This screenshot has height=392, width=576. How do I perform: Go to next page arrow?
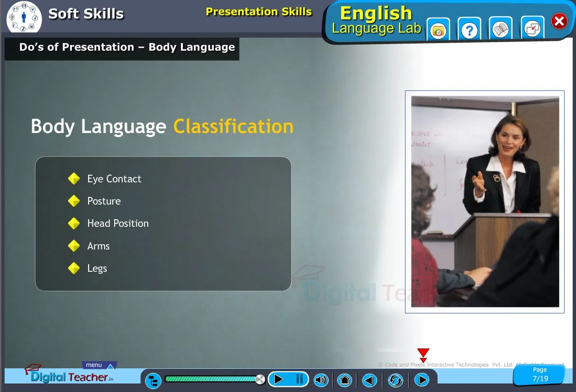[x=422, y=380]
